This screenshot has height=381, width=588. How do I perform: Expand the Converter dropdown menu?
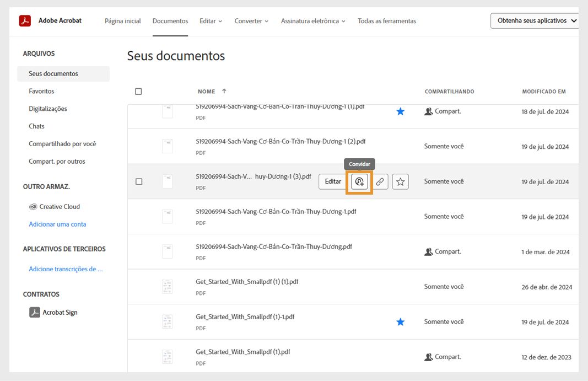(251, 20)
